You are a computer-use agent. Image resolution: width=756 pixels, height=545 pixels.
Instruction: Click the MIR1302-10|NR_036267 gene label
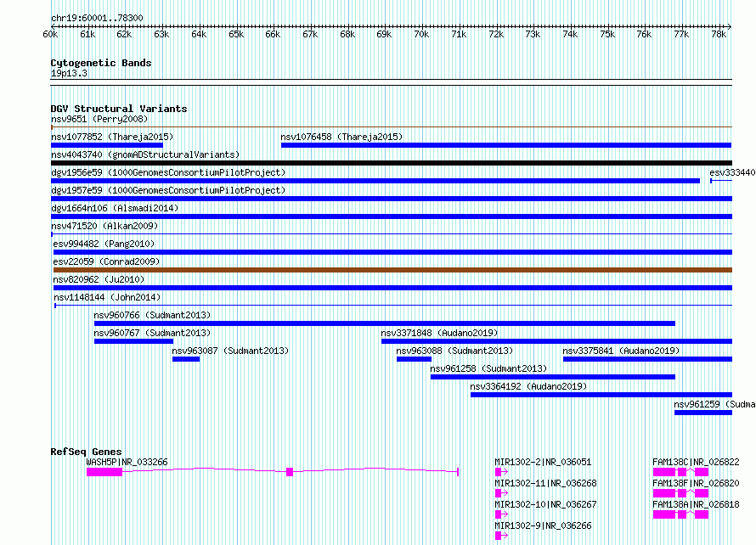tap(545, 504)
